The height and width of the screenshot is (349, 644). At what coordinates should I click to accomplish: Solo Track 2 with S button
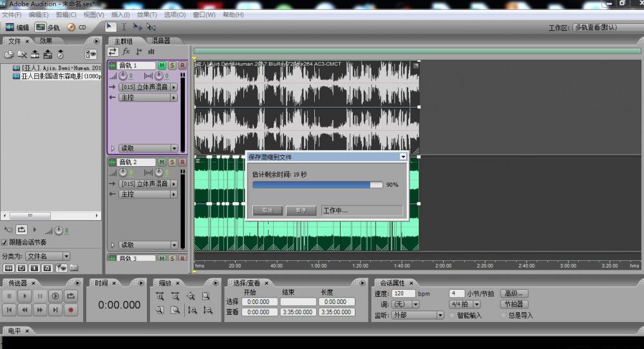[x=172, y=162]
